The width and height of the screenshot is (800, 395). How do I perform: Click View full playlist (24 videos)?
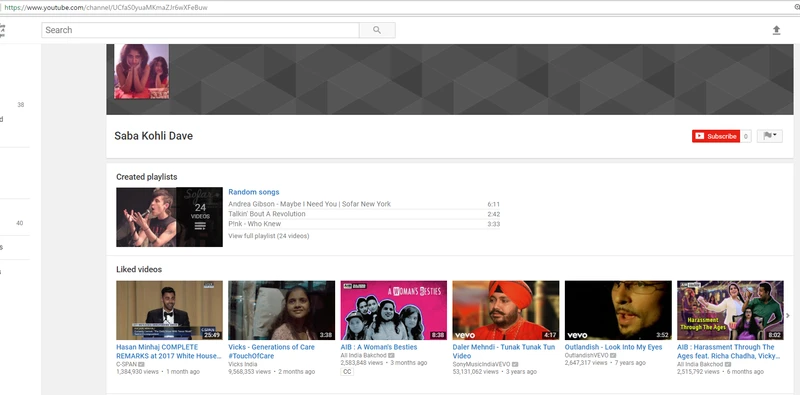click(268, 236)
